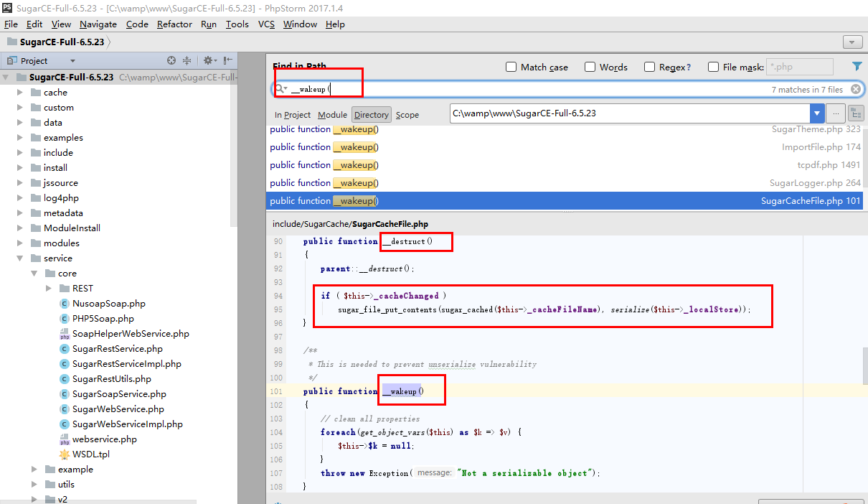Open search history magnifier icon
The height and width of the screenshot is (504, 868).
(280, 89)
